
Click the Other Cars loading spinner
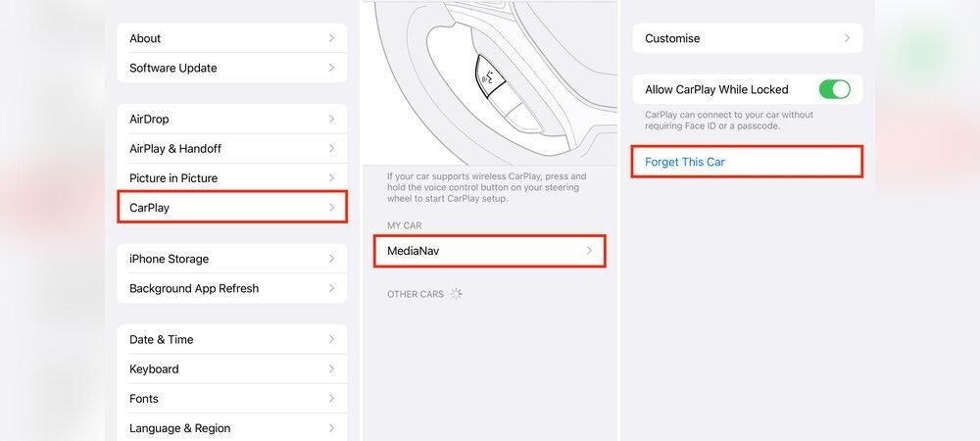pos(457,294)
